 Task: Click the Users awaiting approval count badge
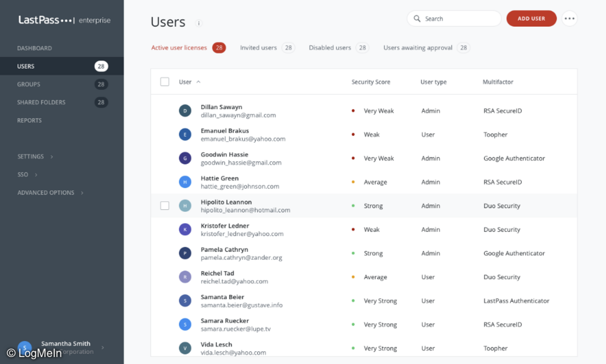[463, 48]
